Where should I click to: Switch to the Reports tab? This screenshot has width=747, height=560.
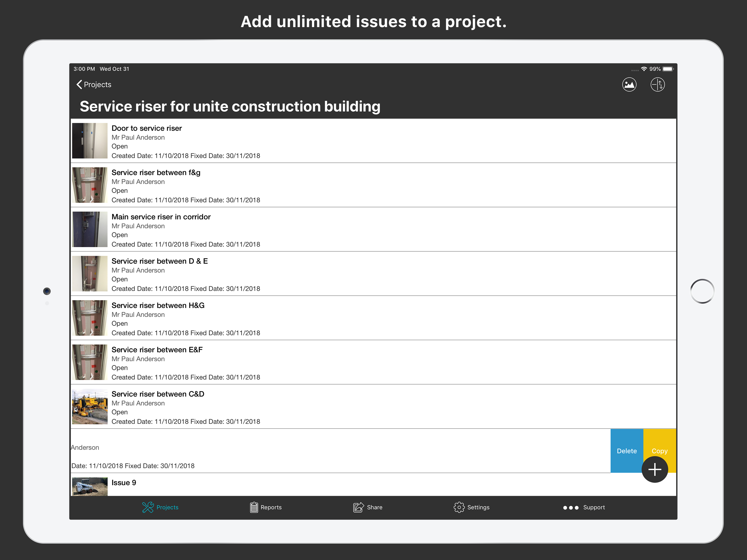tap(265, 507)
